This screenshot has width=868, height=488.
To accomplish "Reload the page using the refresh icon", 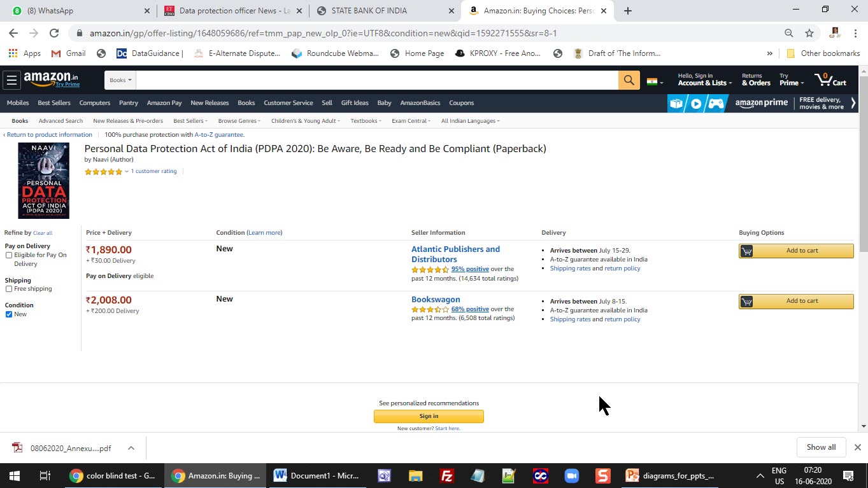I will [x=54, y=33].
